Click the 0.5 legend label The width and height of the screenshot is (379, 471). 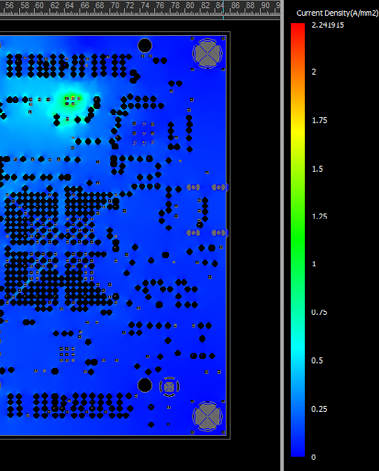pos(317,361)
